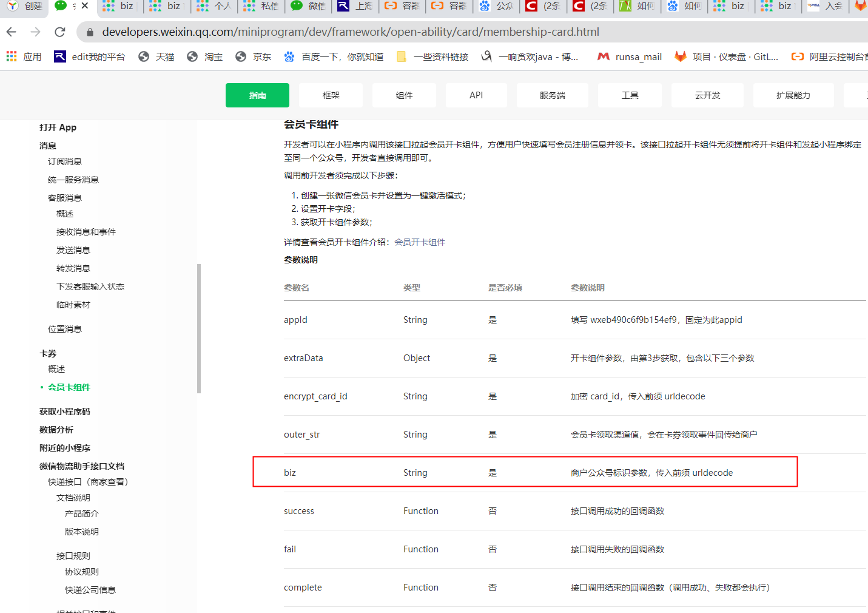The width and height of the screenshot is (868, 613).
Task: Select the 组件 navigation tab
Action: tap(405, 95)
